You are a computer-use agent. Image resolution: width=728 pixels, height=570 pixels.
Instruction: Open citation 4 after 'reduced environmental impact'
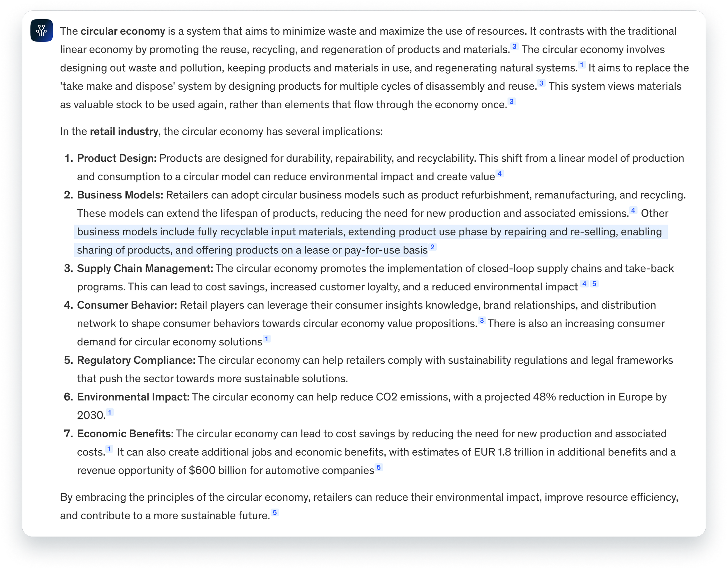pyautogui.click(x=584, y=284)
